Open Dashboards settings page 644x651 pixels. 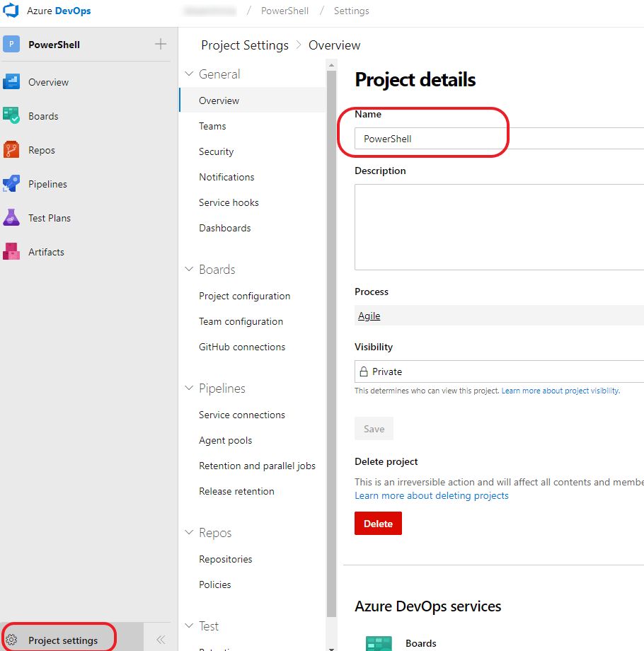click(224, 228)
